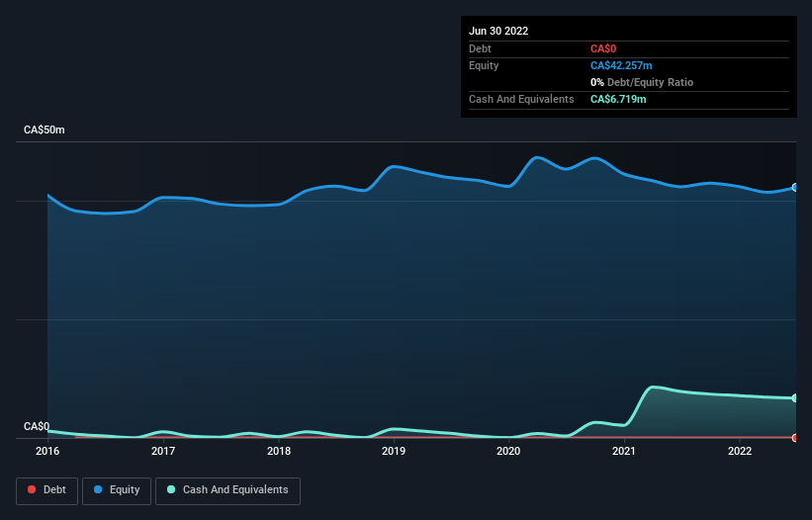Click the 2019 x-axis label
The image size is (812, 520).
tap(394, 451)
